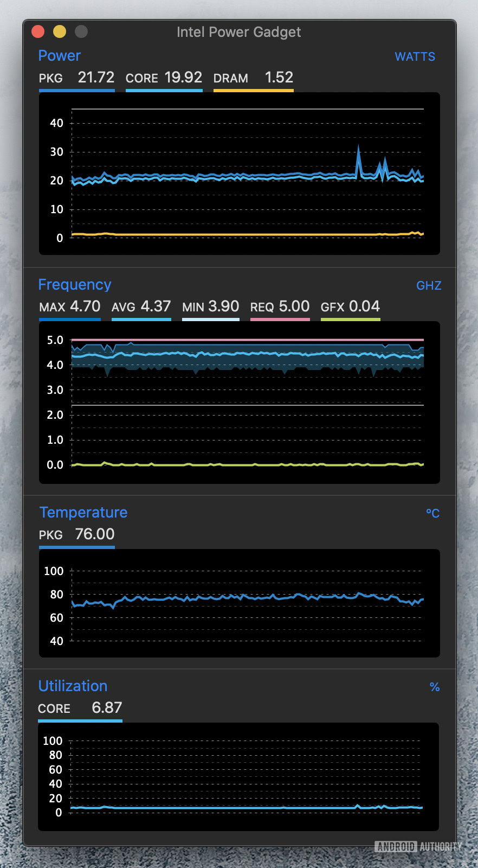Image resolution: width=478 pixels, height=868 pixels.
Task: Click the °C unit label
Action: pos(432,513)
